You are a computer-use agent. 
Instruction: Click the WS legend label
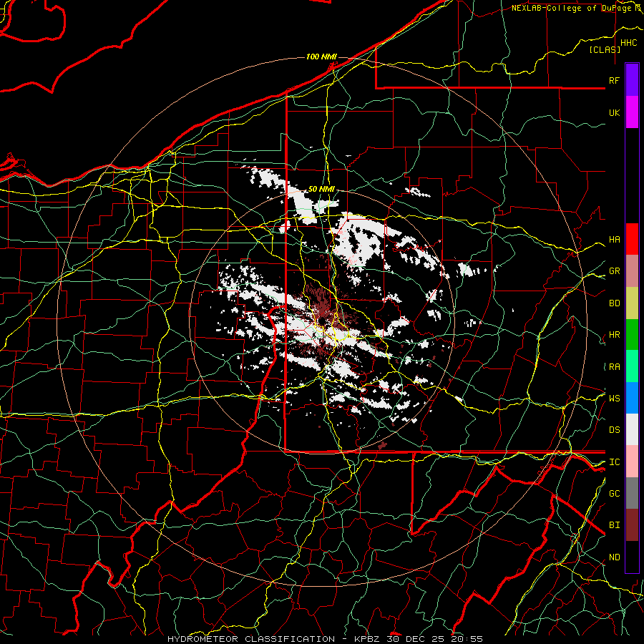[x=614, y=398]
